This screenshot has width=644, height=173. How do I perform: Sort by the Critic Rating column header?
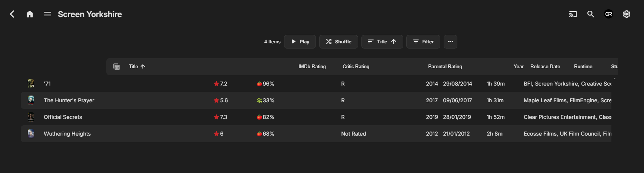click(x=356, y=67)
